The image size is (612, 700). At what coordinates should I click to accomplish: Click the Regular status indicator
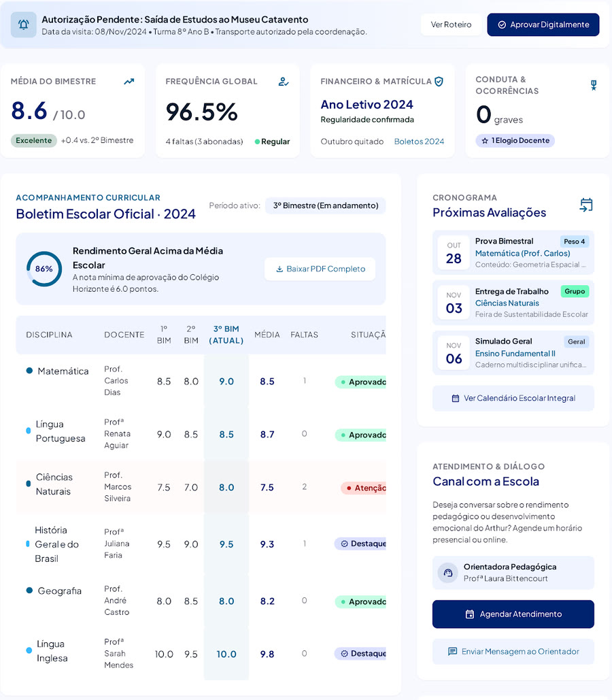click(x=272, y=141)
